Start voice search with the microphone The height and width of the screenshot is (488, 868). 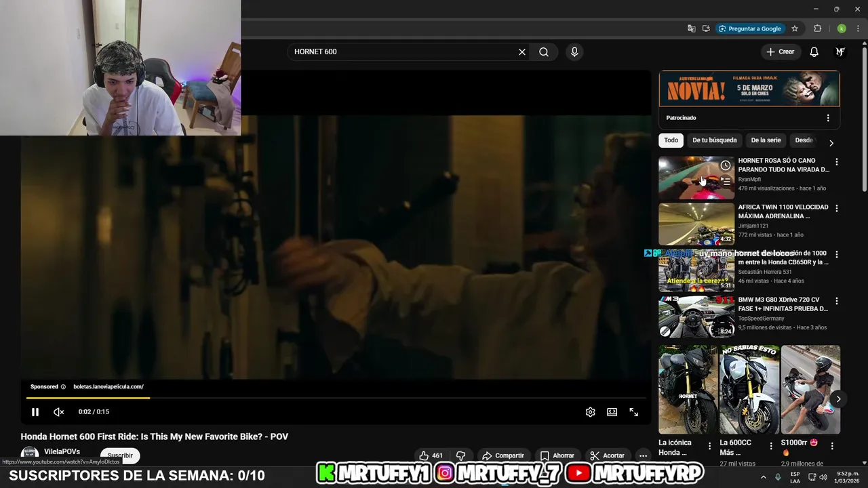(x=574, y=52)
